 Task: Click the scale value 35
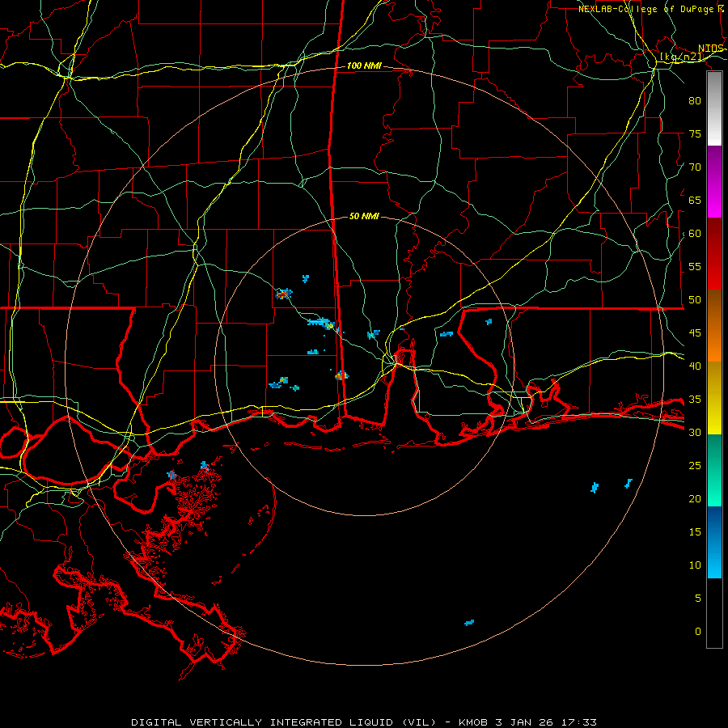(x=695, y=400)
